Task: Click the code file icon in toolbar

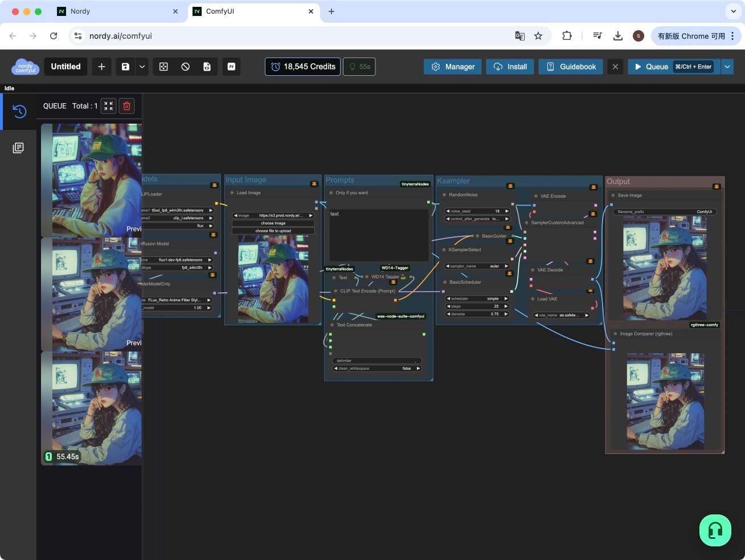Action: [x=207, y=67]
